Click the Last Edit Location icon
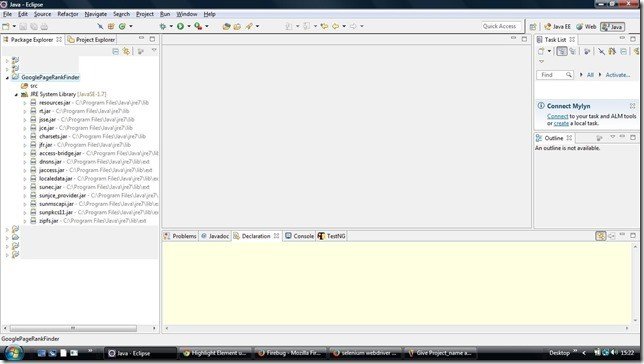This screenshot has height=364, width=644. click(x=324, y=26)
